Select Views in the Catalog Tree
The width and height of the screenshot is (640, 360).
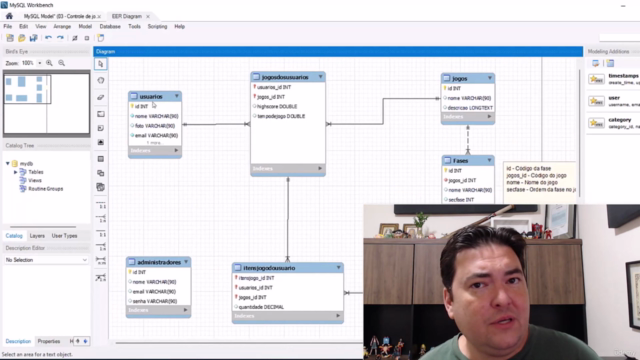(35, 180)
